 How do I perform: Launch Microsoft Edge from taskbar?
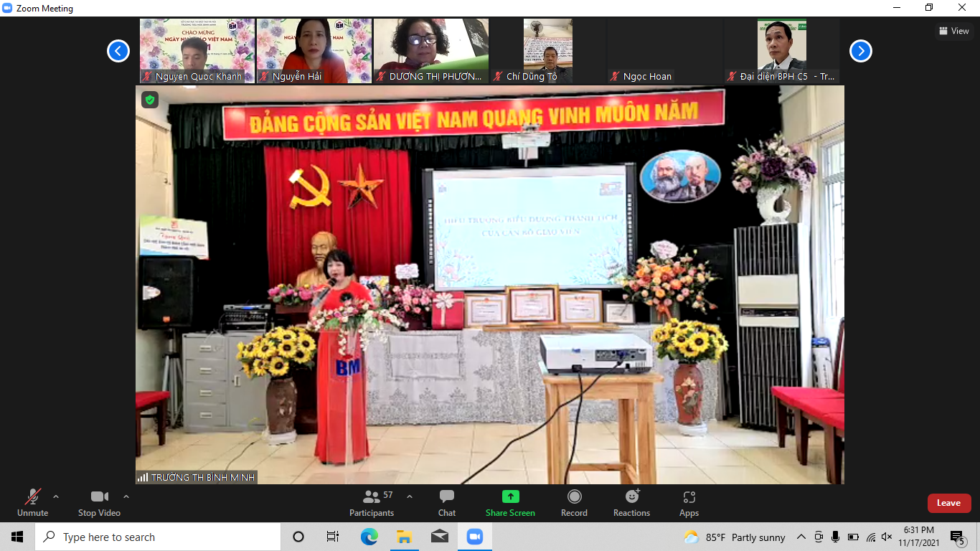[x=369, y=537]
